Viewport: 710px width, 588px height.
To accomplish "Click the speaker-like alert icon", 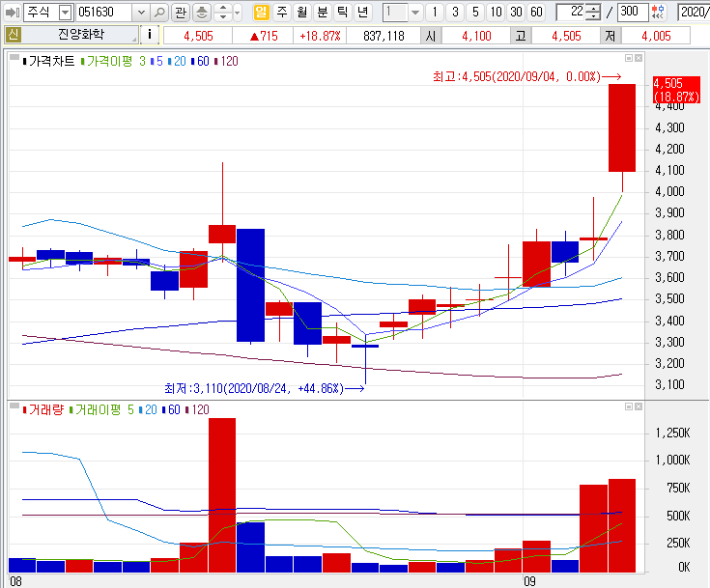I will [x=202, y=13].
